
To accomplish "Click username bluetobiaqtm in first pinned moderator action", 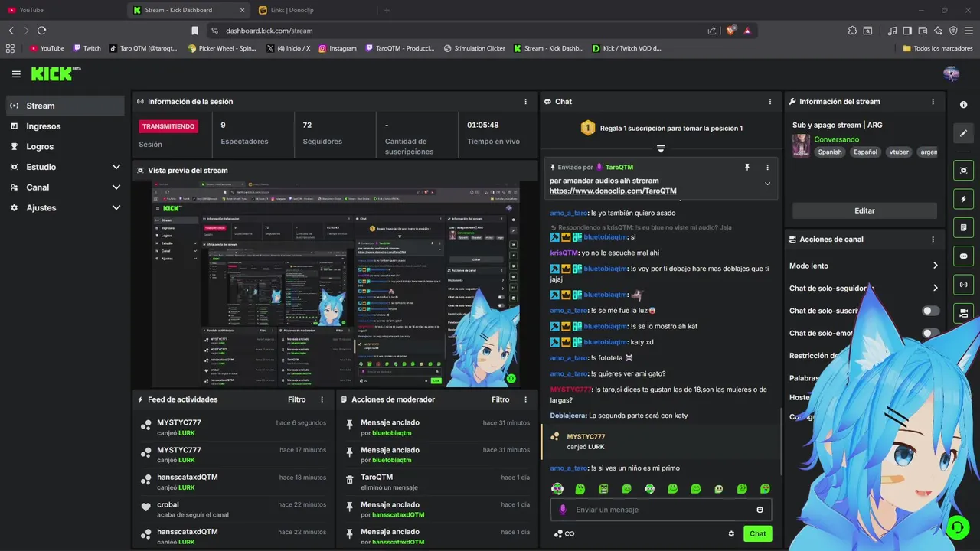I will (391, 433).
